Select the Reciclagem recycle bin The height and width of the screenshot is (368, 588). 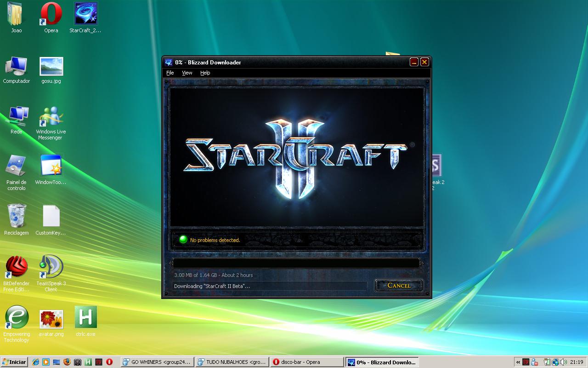coord(17,220)
